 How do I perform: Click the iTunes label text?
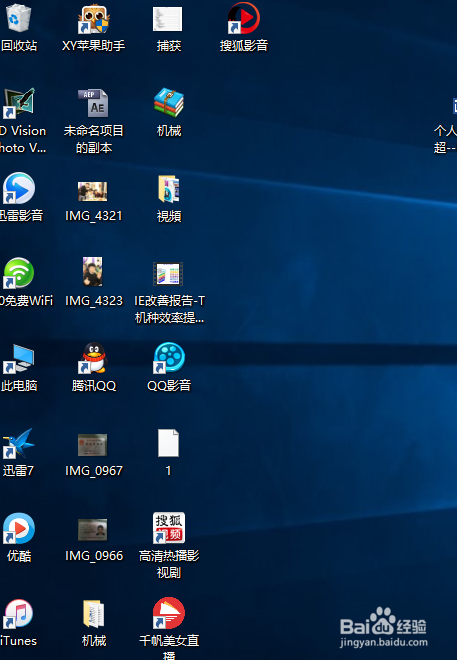click(x=19, y=641)
